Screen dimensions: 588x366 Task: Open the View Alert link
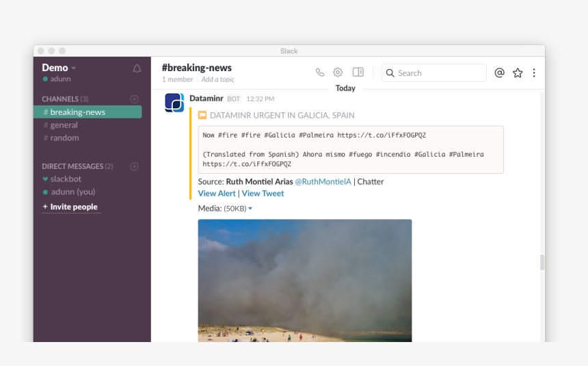click(217, 194)
